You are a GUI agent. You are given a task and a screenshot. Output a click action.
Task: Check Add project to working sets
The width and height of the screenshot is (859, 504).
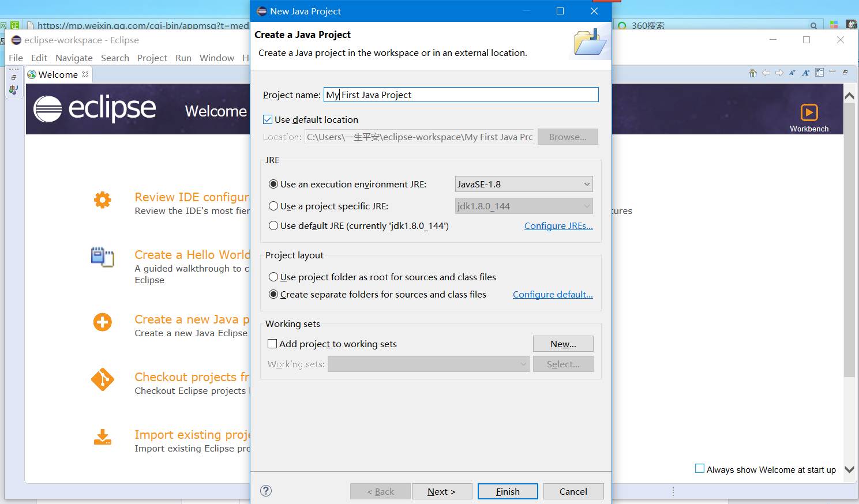[272, 344]
